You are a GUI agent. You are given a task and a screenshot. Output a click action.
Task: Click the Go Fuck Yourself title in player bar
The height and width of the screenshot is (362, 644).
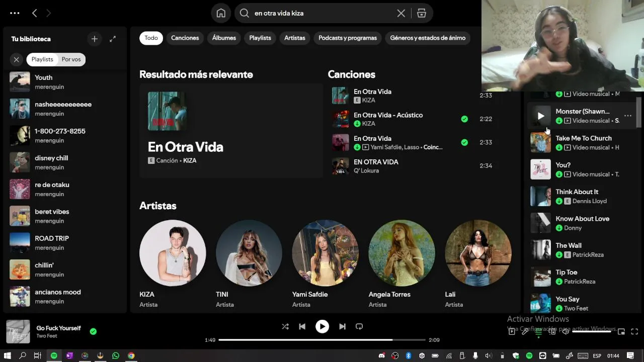[x=58, y=328]
